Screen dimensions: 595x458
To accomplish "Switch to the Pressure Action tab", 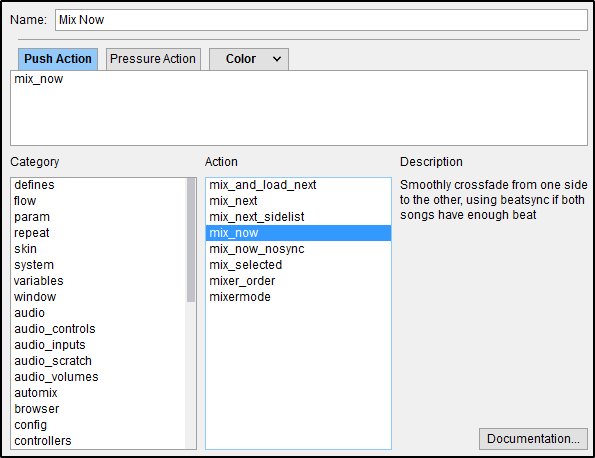I will [153, 59].
